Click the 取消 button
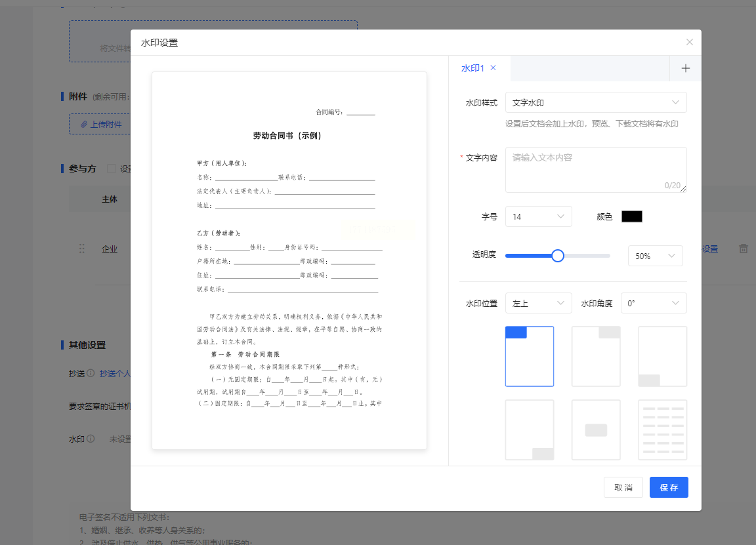The width and height of the screenshot is (756, 545). [x=623, y=487]
